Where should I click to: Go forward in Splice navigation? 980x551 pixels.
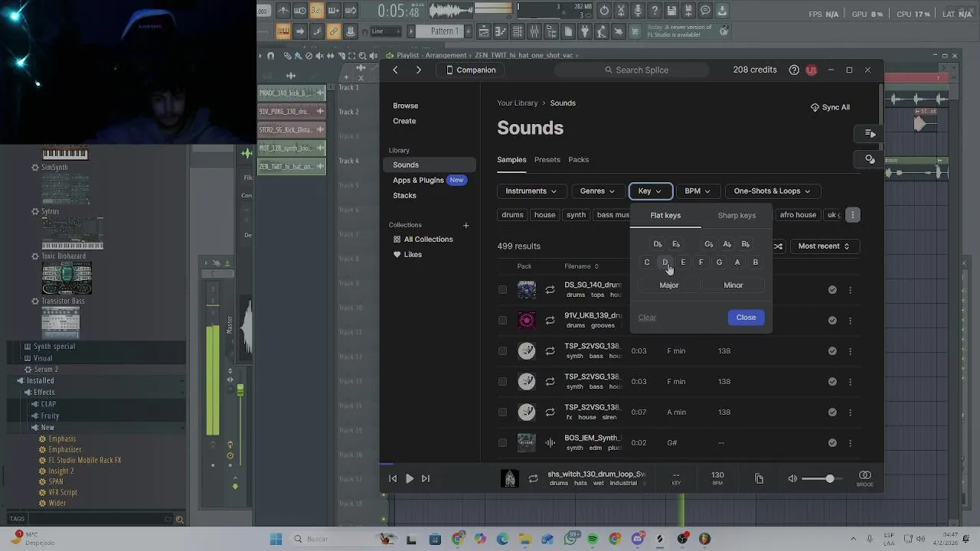(x=418, y=70)
